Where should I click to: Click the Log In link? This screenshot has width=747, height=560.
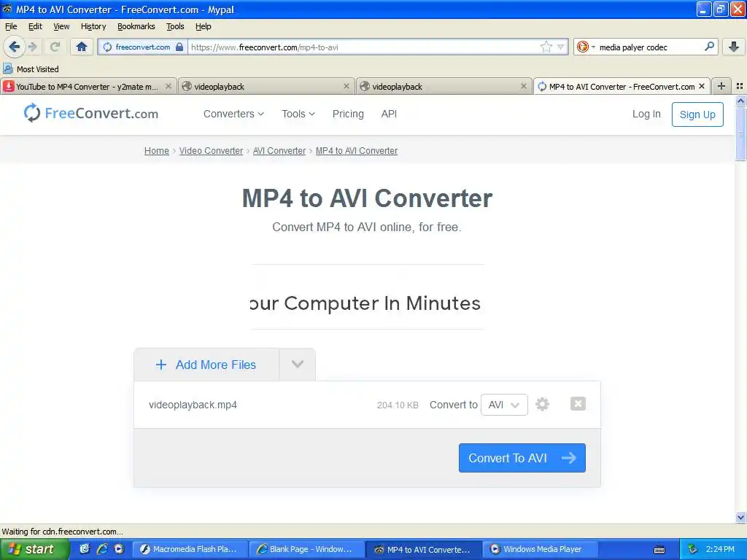[646, 114]
